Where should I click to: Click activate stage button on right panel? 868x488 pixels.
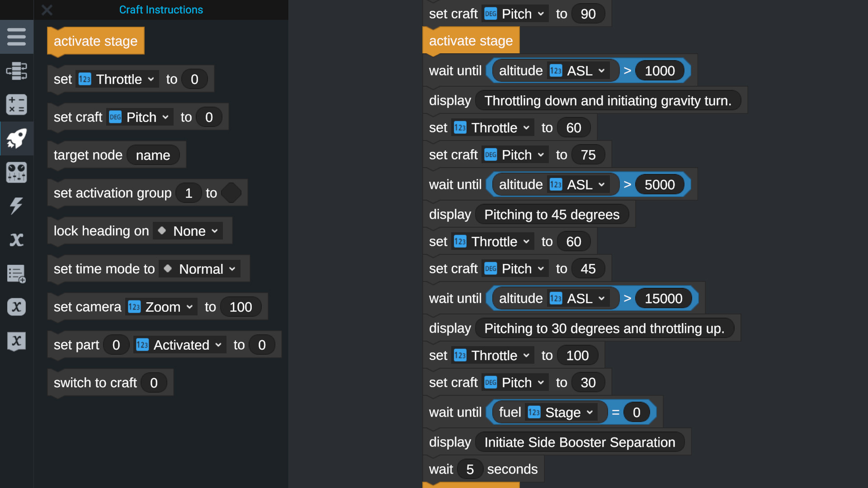pos(471,41)
